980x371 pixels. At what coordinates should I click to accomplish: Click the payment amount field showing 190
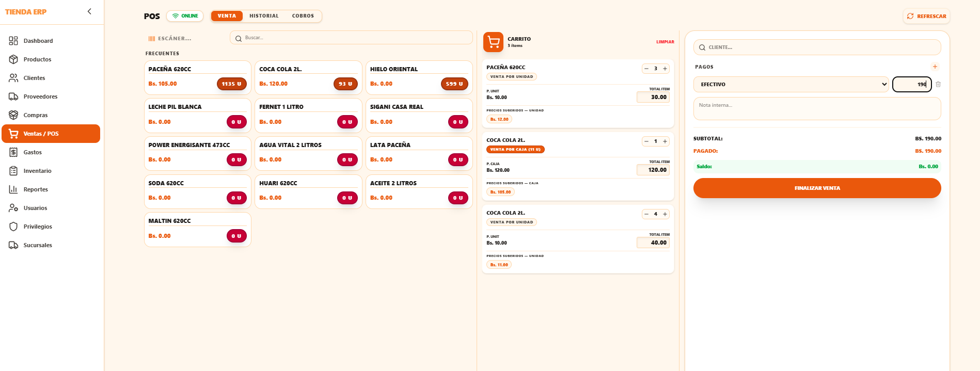click(x=912, y=84)
